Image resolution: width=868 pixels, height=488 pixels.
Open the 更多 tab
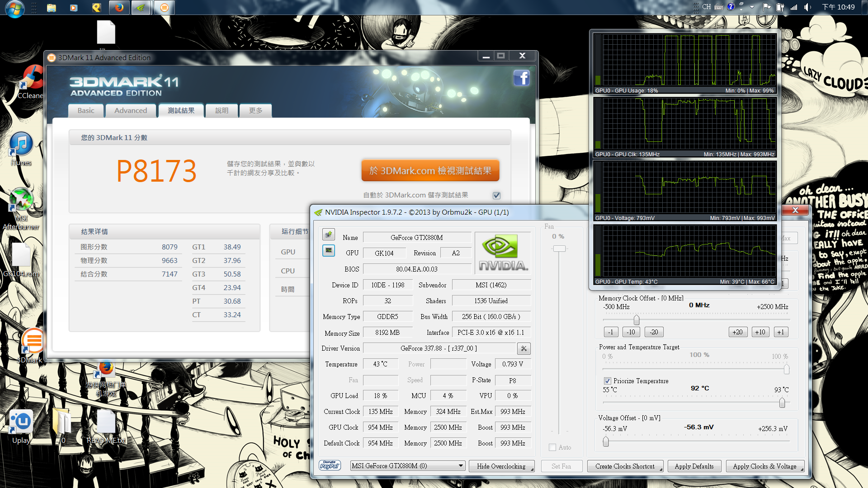(255, 110)
